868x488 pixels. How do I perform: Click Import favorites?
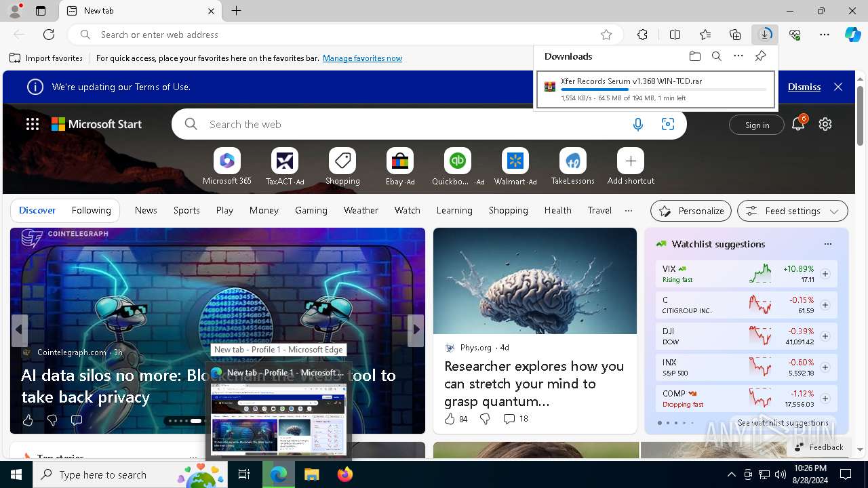click(46, 58)
